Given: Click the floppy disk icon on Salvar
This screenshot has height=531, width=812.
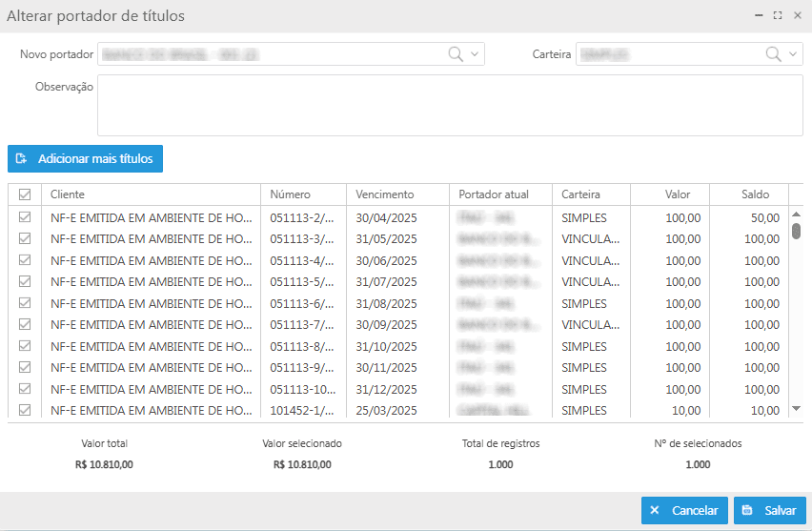Looking at the screenshot, I should pos(748,511).
